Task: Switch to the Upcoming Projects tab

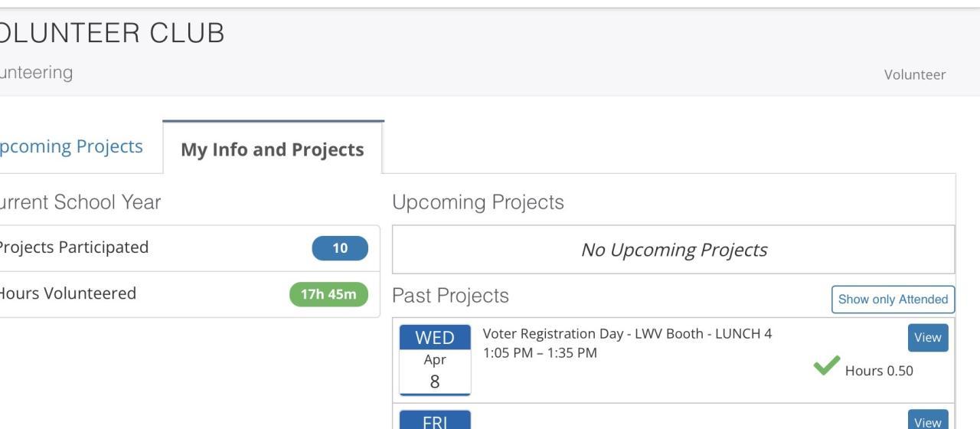Action: (x=72, y=146)
